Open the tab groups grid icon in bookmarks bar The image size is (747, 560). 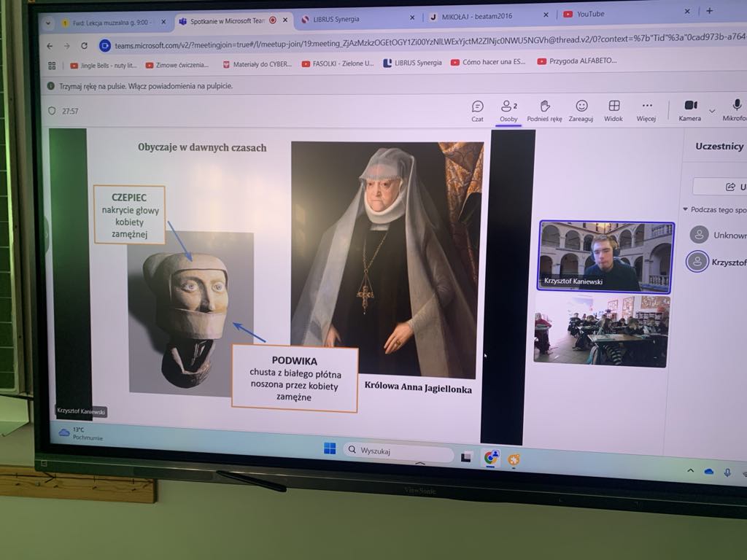point(52,66)
